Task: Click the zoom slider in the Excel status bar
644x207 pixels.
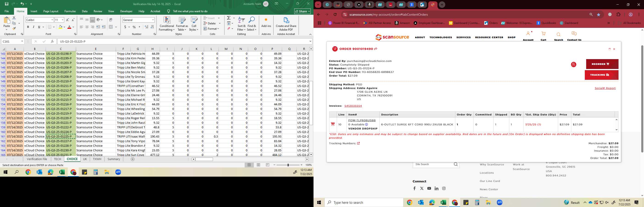Action: (x=288, y=165)
